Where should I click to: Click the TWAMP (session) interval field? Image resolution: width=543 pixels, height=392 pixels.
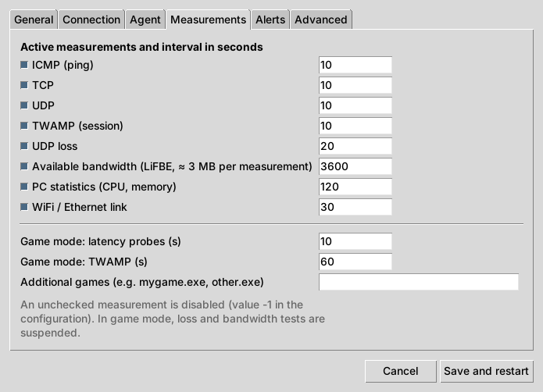[x=355, y=126]
